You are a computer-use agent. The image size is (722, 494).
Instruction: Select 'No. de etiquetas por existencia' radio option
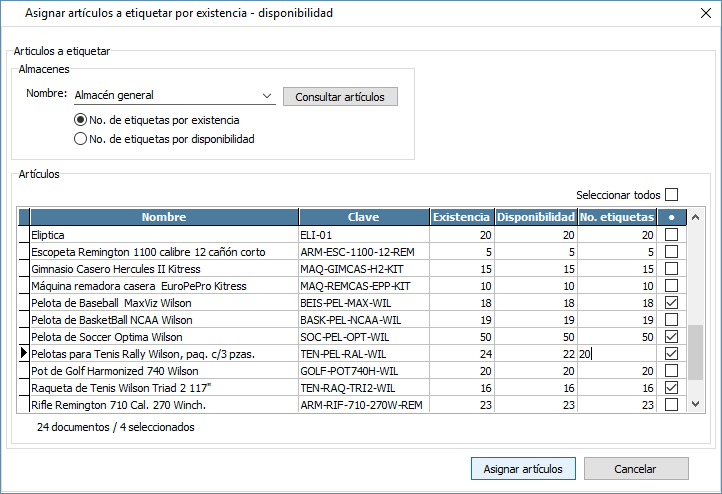[81, 120]
